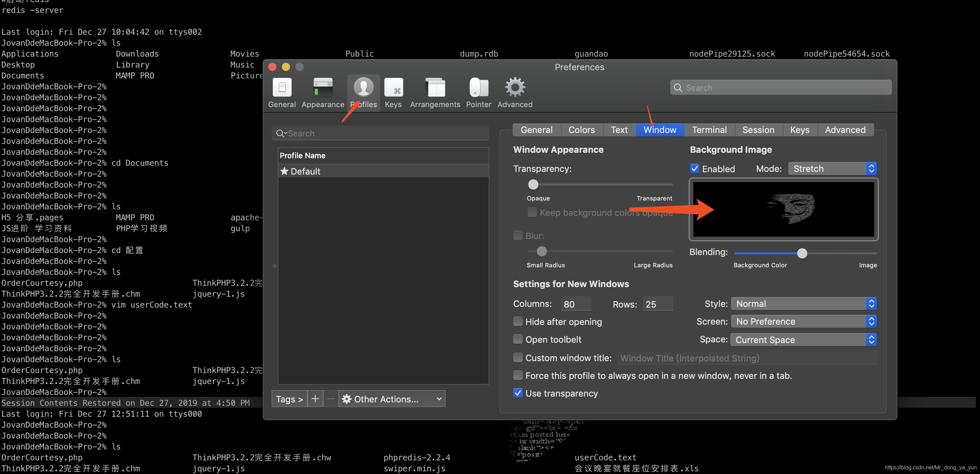The image size is (980, 474).
Task: Click the Blending slider handle
Action: (x=802, y=253)
